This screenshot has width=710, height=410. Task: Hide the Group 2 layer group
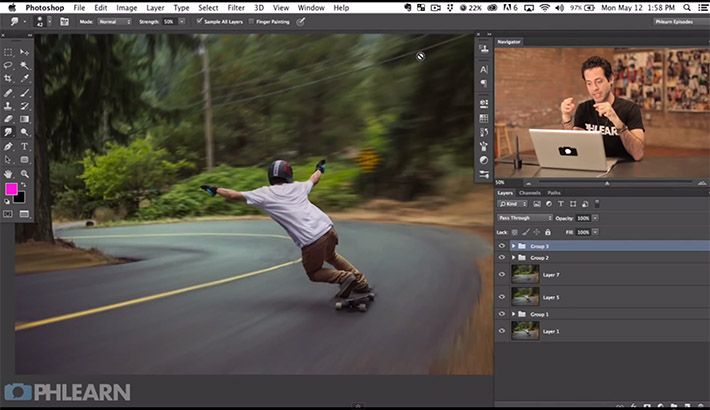(502, 257)
